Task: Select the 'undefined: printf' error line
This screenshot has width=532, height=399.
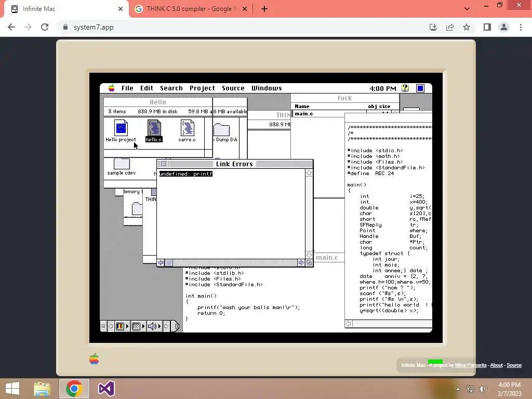Action: coord(186,174)
